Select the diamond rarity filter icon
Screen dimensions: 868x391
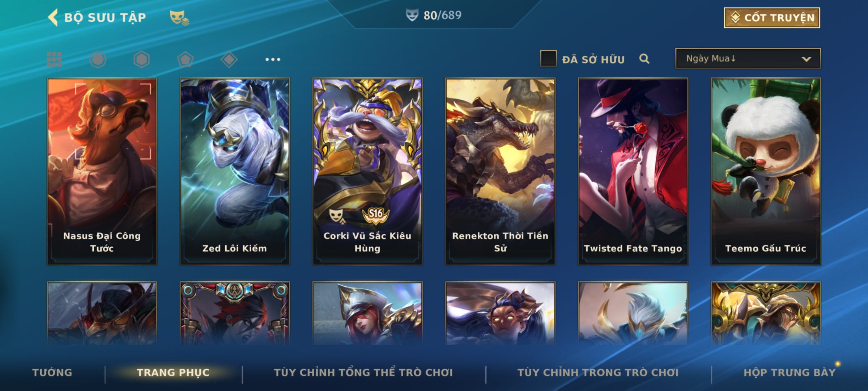[229, 59]
